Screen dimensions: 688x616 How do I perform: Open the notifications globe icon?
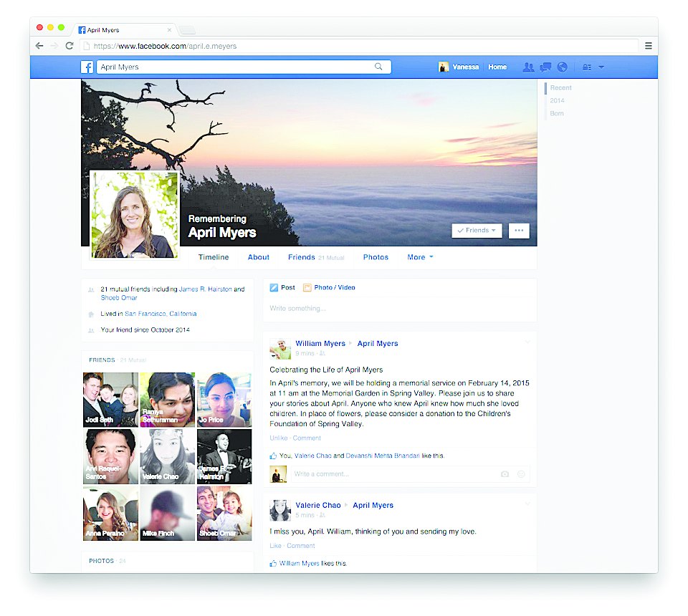coord(563,67)
